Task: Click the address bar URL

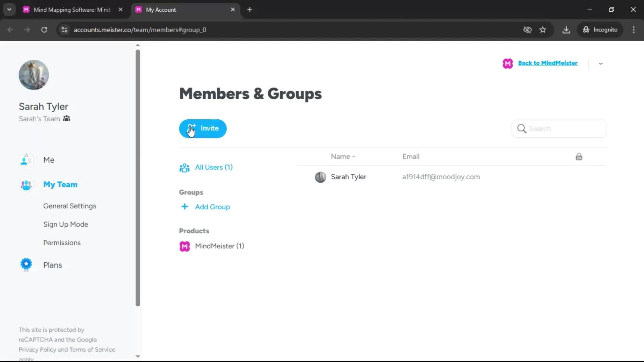Action: click(x=140, y=30)
